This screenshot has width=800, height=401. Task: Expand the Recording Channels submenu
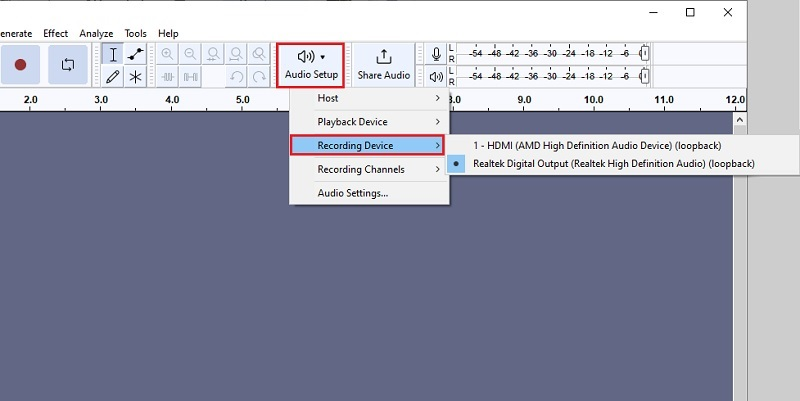(x=368, y=169)
